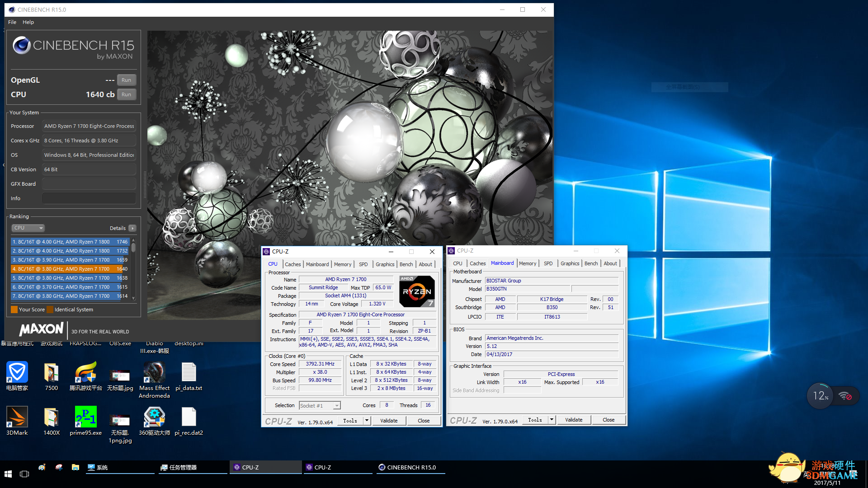Switch to the Memory tab in left CPU-Z
This screenshot has height=488, width=868.
tap(342, 264)
